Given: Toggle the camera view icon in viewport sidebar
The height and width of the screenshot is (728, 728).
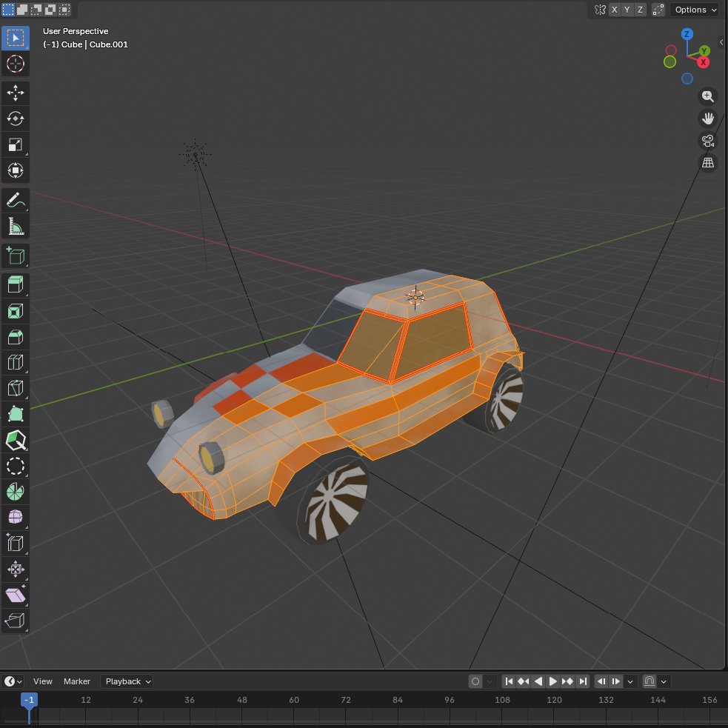Looking at the screenshot, I should (708, 141).
